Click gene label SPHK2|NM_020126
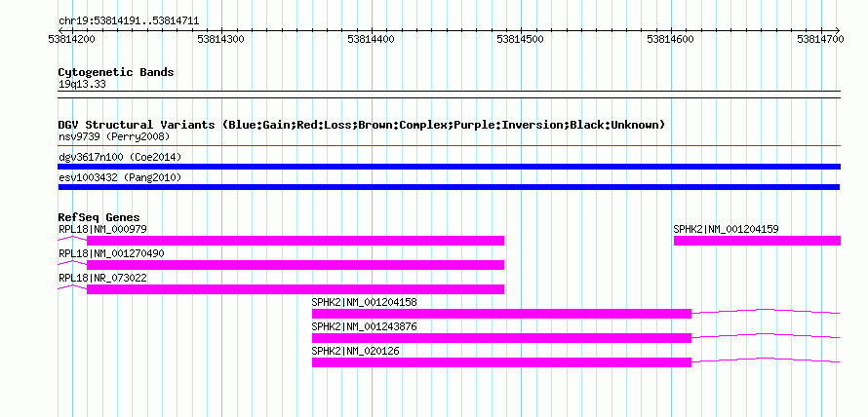This screenshot has height=417, width=868. pyautogui.click(x=356, y=351)
